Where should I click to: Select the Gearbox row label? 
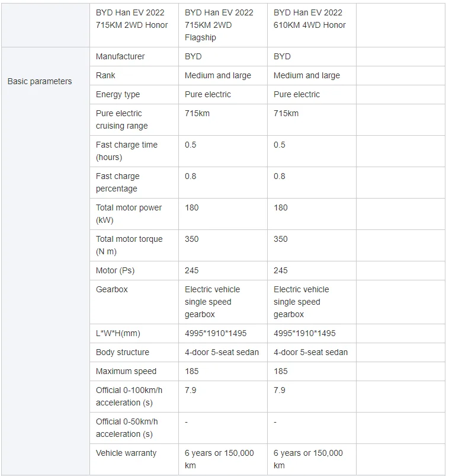112,289
